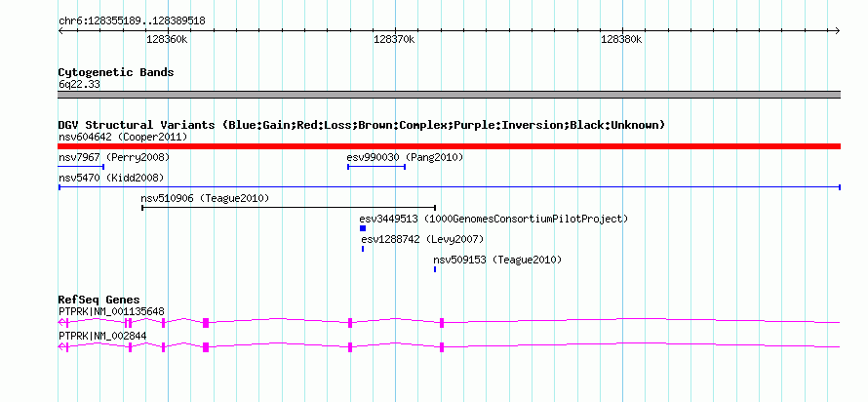The height and width of the screenshot is (402, 868).
Task: Open nsv509153 (Teague2010) variant label
Action: [497, 260]
